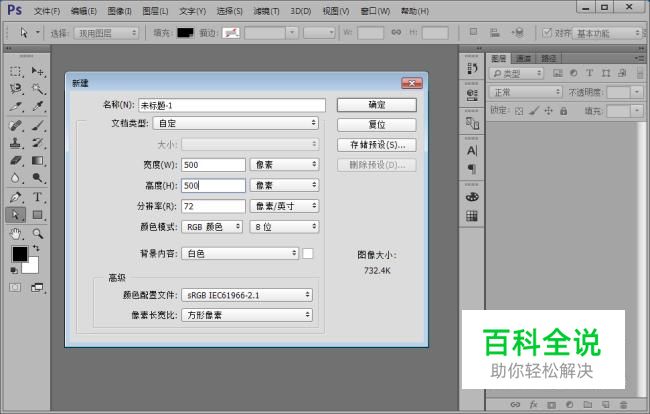The image size is (650, 414).
Task: Select the Healing Brush bandage tool
Action: coord(15,125)
